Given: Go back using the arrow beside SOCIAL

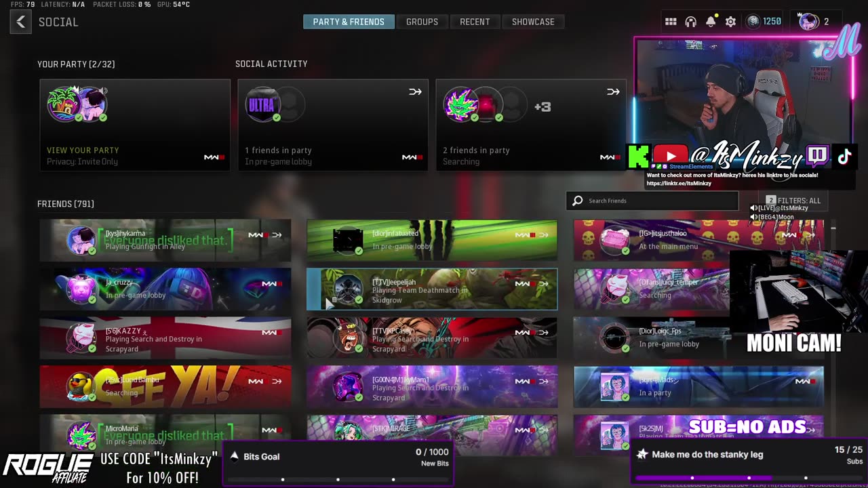Looking at the screenshot, I should tap(21, 22).
